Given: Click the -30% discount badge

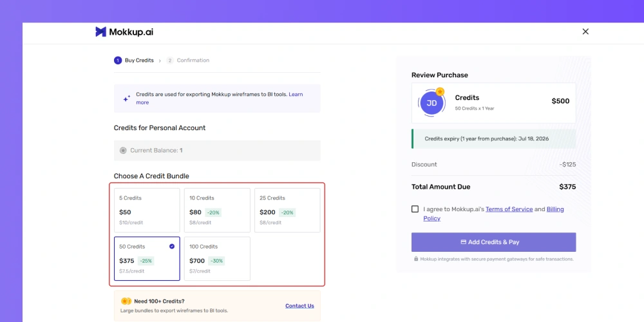Looking at the screenshot, I should (216, 261).
